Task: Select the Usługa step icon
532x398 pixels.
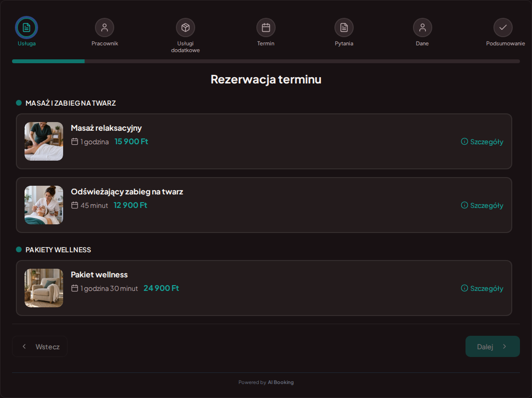Action: pos(27,27)
